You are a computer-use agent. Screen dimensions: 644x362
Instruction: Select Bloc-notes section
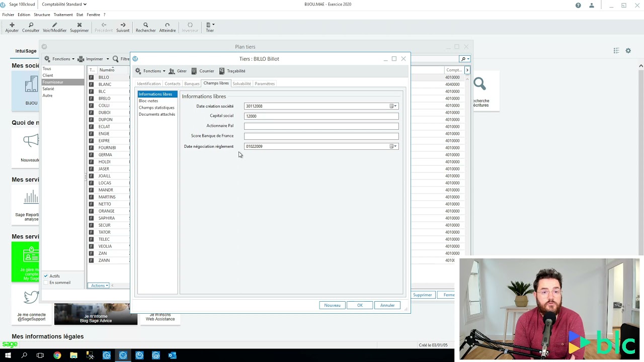point(148,101)
